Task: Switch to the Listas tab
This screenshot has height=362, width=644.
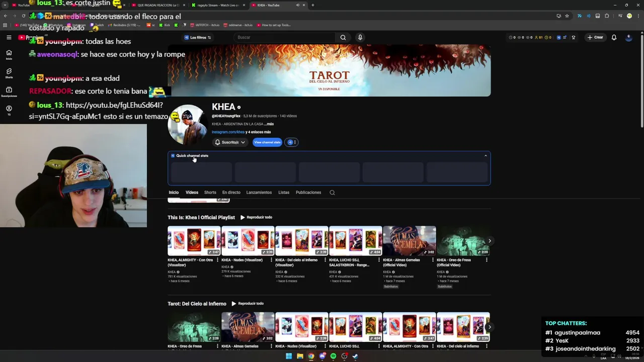Action: pos(284,193)
